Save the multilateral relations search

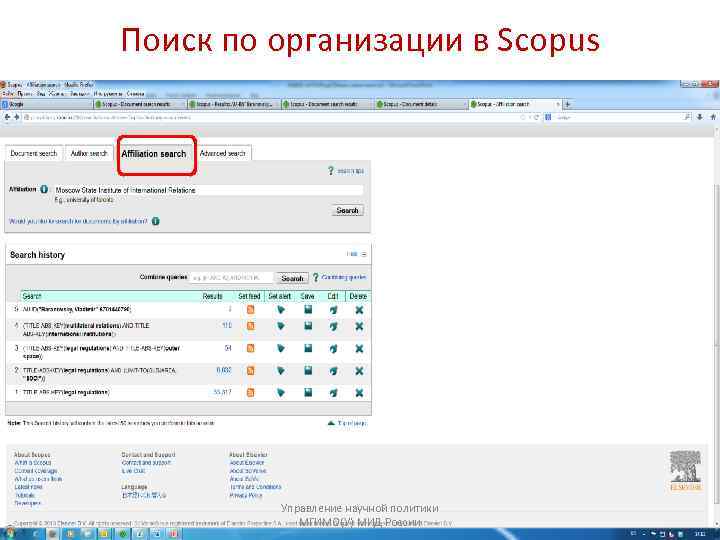pos(308,326)
